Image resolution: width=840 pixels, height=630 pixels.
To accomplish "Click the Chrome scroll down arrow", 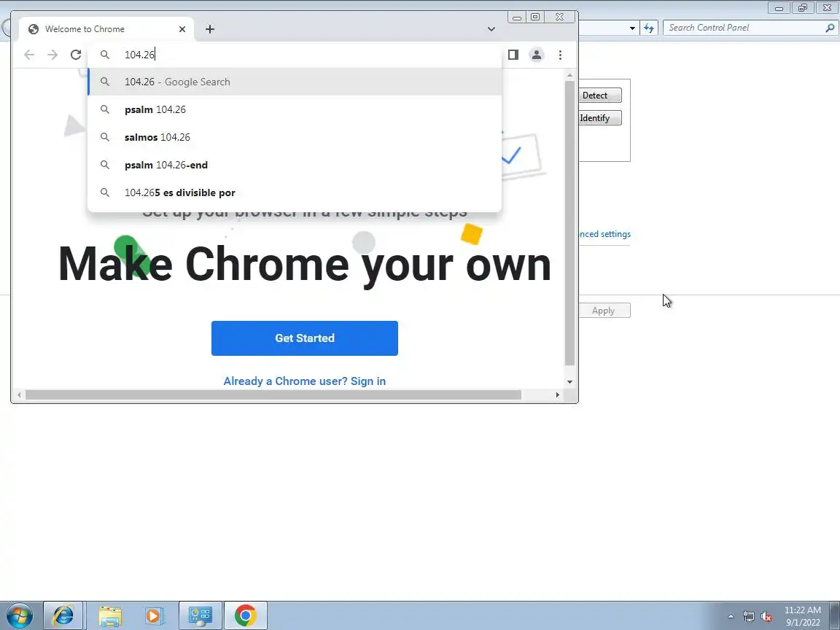I will (569, 382).
